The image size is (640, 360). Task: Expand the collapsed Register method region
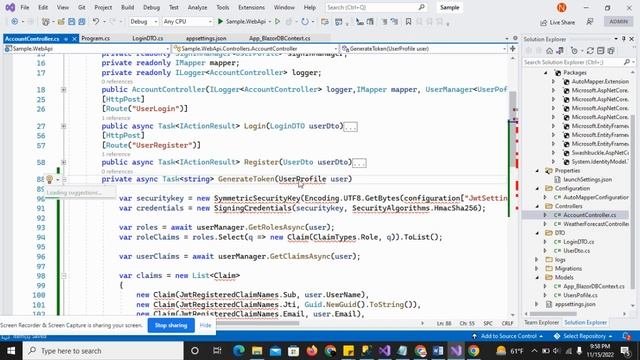click(x=64, y=162)
